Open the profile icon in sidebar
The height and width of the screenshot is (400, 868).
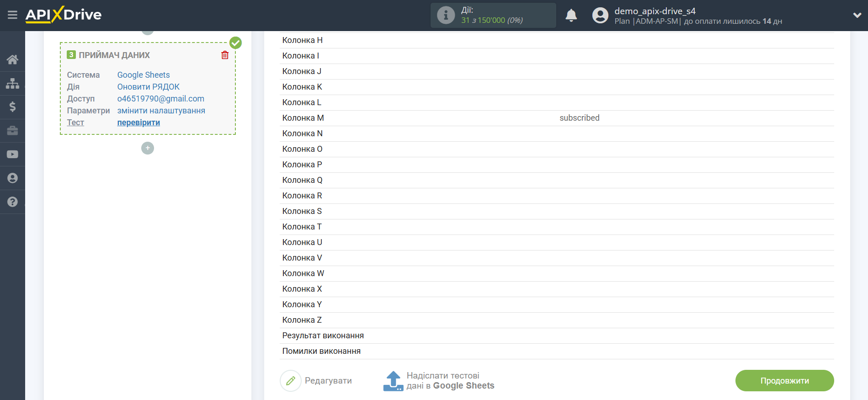coord(12,178)
